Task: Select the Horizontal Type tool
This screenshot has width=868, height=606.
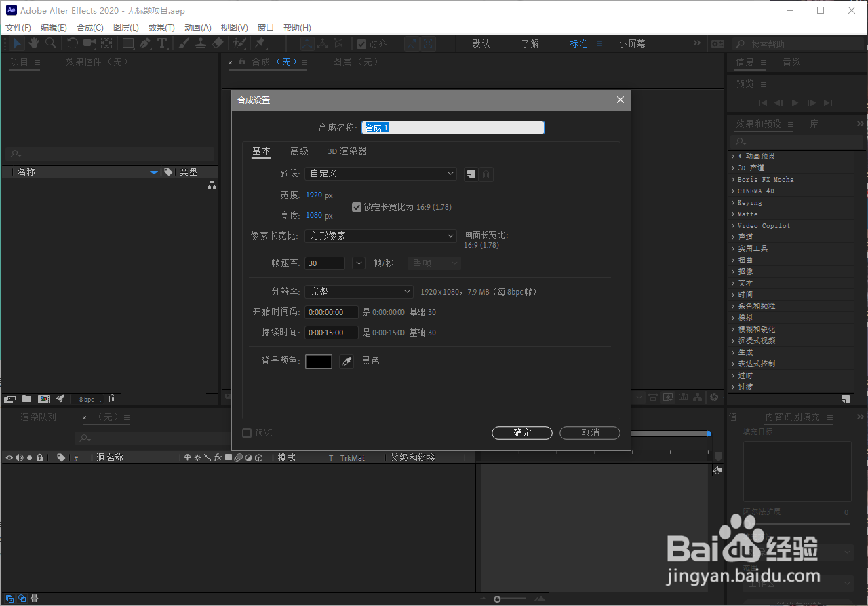Action: 163,43
